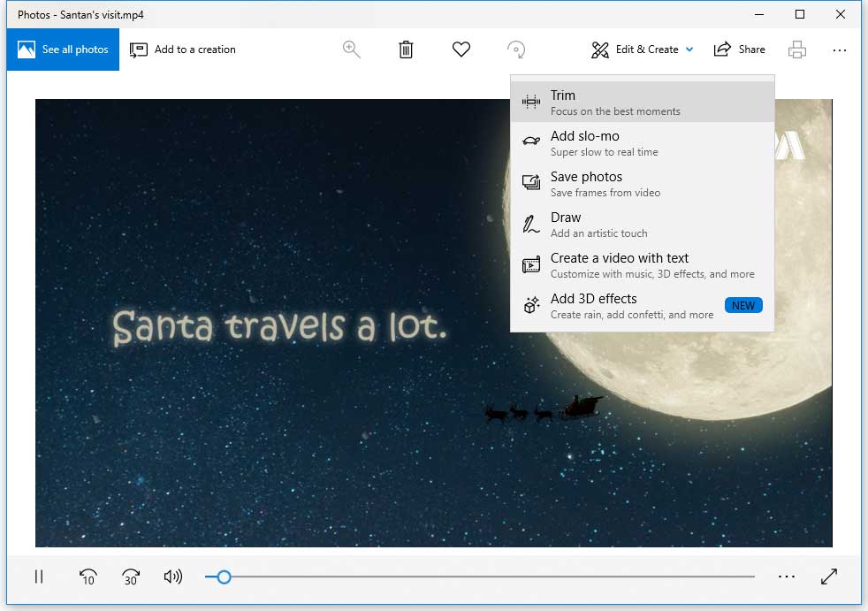868x611 pixels.
Task: Click See all photos button
Action: click(63, 50)
